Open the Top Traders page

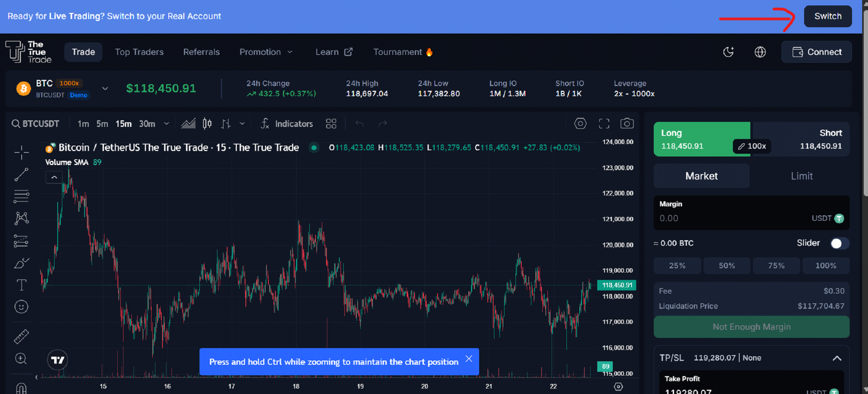pos(139,52)
